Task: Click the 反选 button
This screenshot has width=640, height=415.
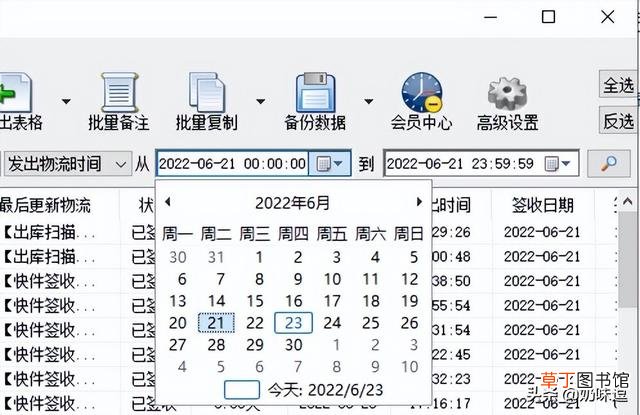Action: coord(618,121)
